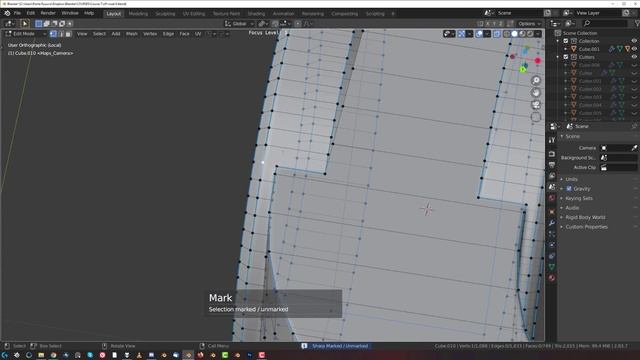
Task: Click the Layout workspace tab
Action: point(113,13)
